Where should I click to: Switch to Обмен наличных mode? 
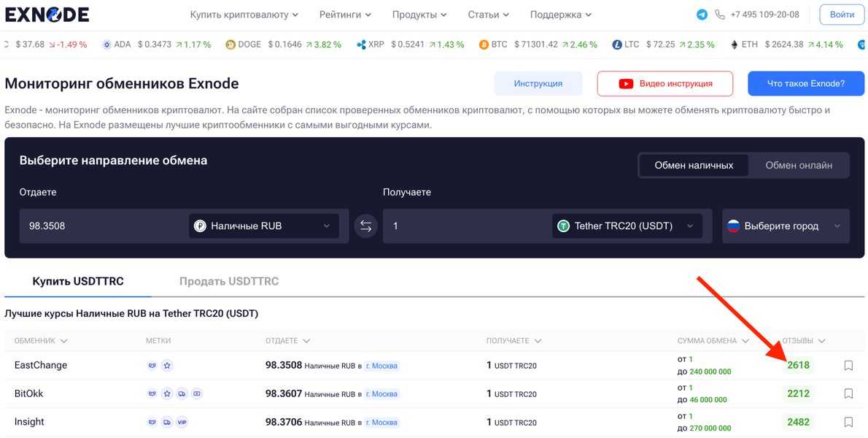[x=694, y=165]
